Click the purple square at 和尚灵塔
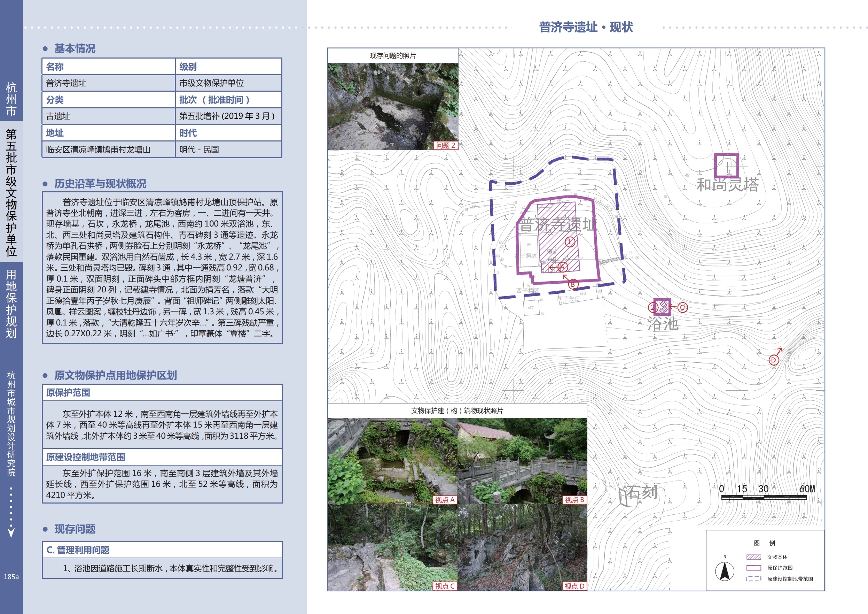The image size is (868, 614). pyautogui.click(x=726, y=165)
